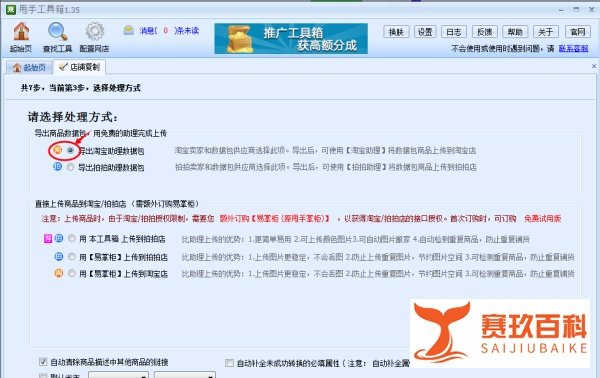
Task: Click the step text 共7步，当前第3步
Action: click(x=55, y=88)
